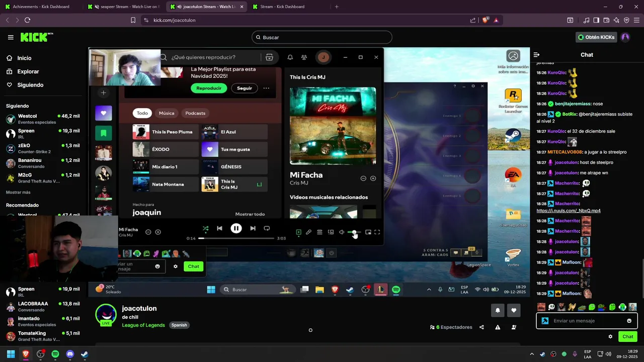Toggle the Brave sidebar panel icon
644x362 pixels.
[x=596, y=20]
